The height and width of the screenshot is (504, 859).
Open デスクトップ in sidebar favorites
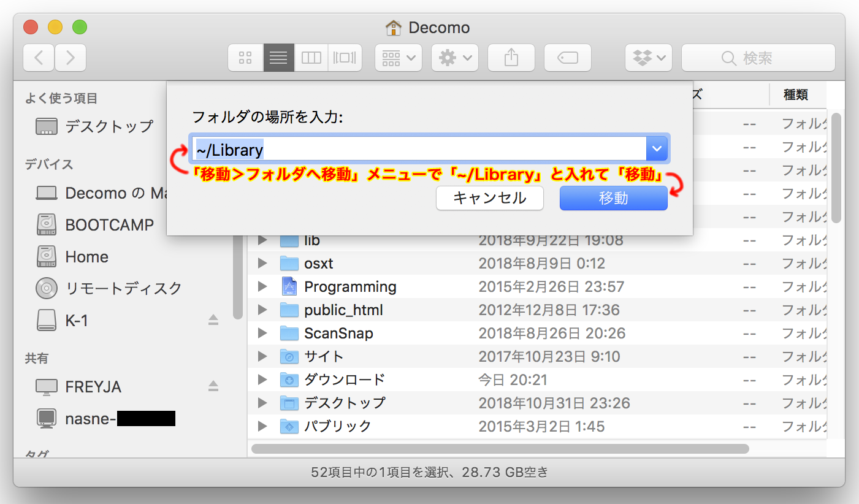(109, 126)
